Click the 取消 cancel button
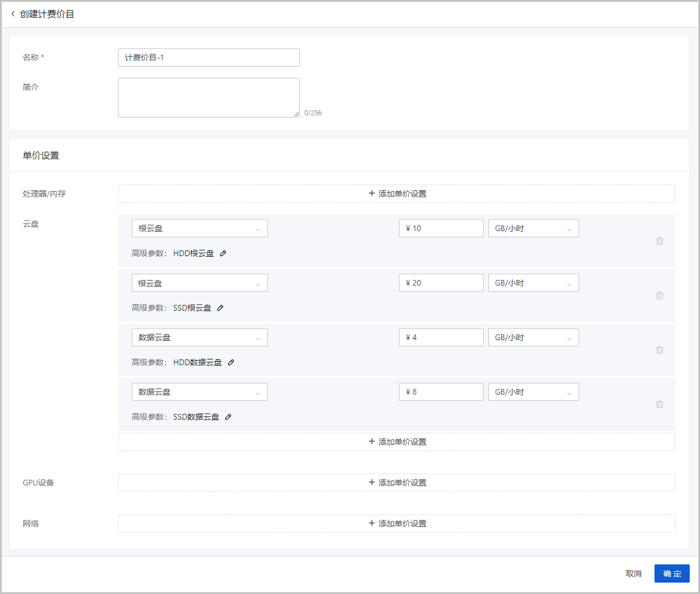700x594 pixels. pos(633,574)
